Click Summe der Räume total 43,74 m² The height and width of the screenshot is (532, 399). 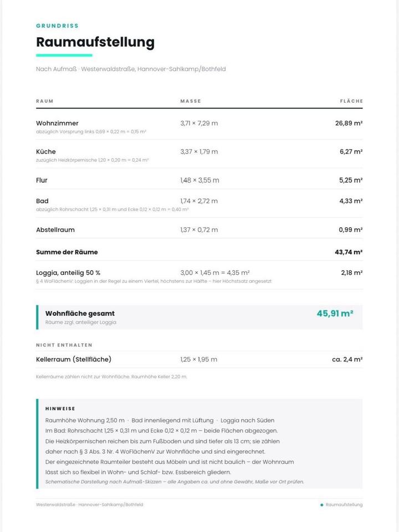(x=349, y=252)
